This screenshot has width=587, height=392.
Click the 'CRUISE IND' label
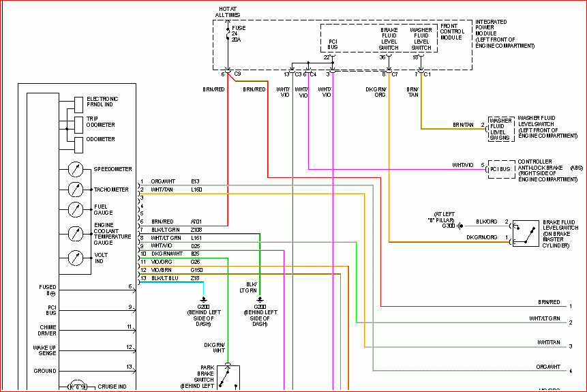coord(112,387)
